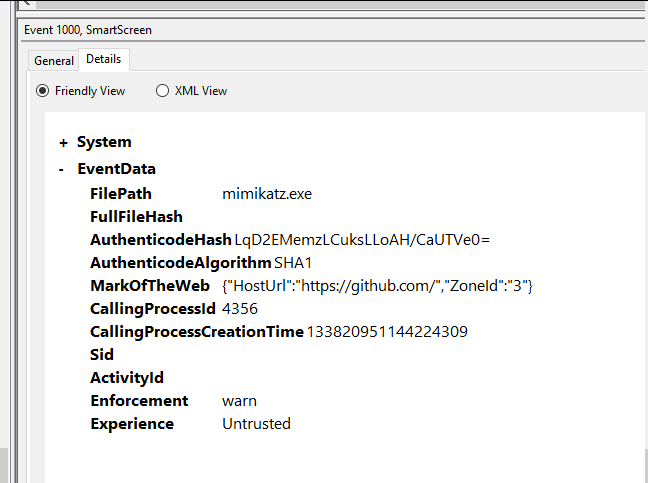Screen dimensions: 648x483
Task: Select the Friendly View radio button
Action: (43, 91)
